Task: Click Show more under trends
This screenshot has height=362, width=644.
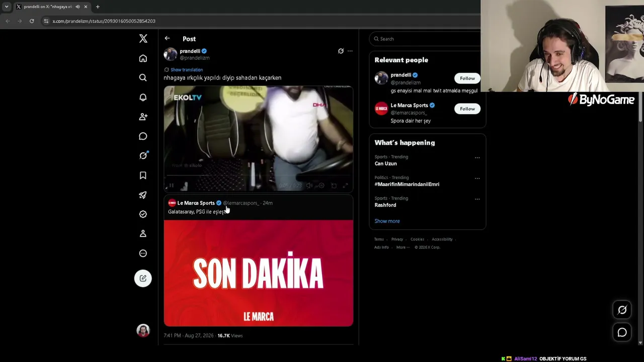Action: tap(387, 221)
